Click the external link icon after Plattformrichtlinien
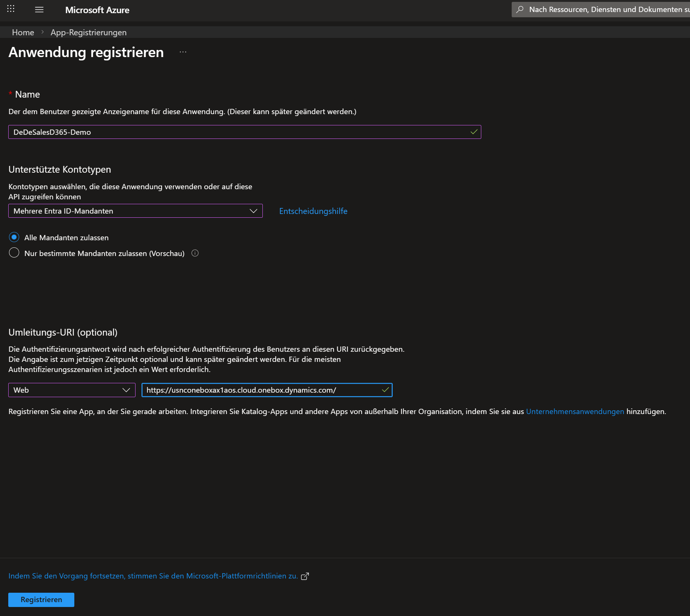The image size is (690, 616). pyautogui.click(x=305, y=576)
